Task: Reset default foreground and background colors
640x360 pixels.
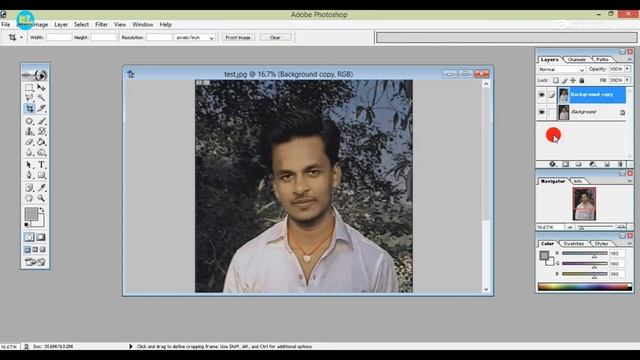Action: coord(27,224)
